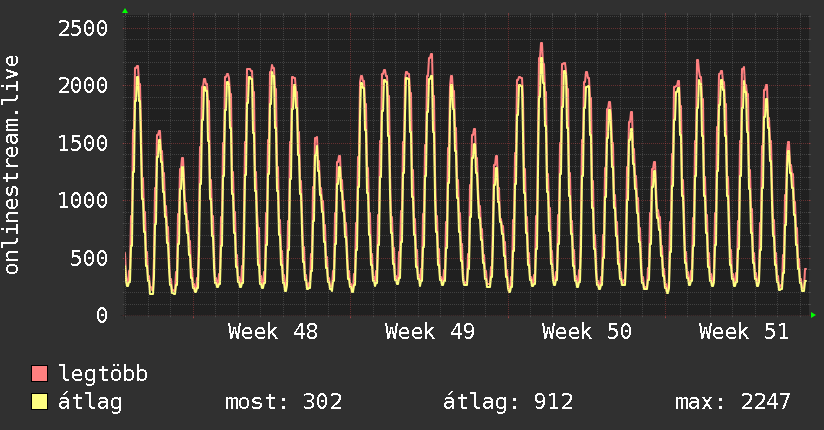
Task: Select the Week 48 axis label
Action: [x=273, y=332]
